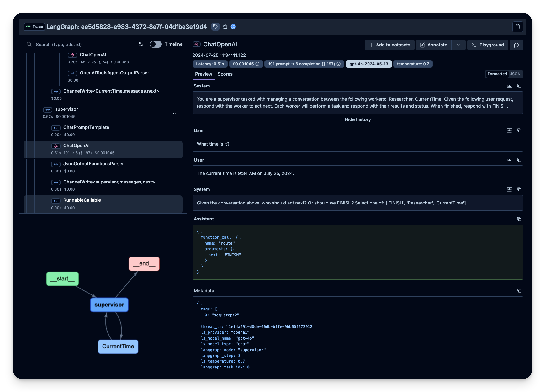Click the Add to datasets button
The width and height of the screenshot is (545, 392).
click(389, 45)
